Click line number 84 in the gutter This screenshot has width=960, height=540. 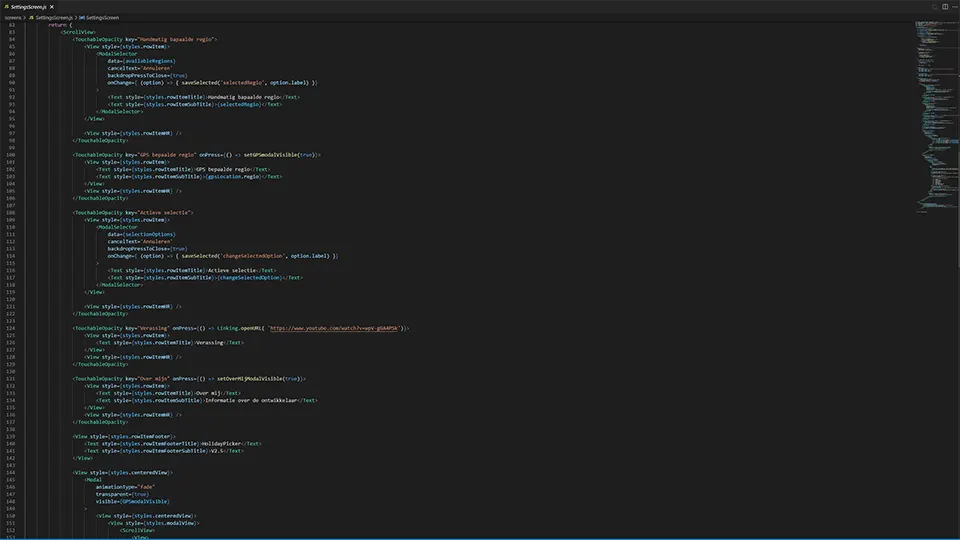pos(12,39)
